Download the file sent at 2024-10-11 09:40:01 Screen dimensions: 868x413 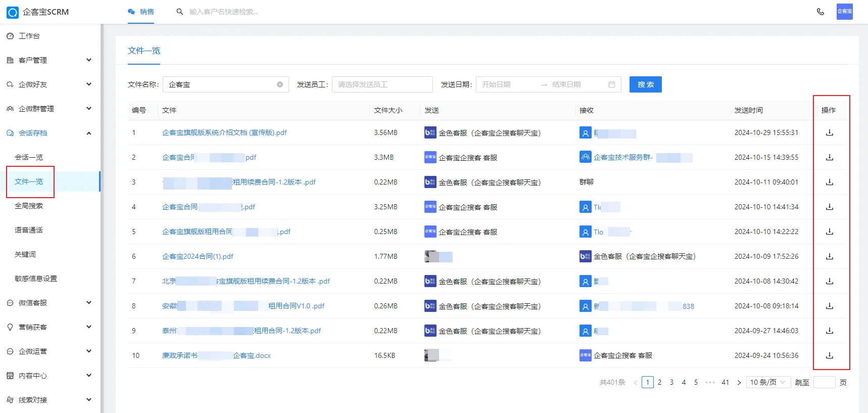(829, 182)
